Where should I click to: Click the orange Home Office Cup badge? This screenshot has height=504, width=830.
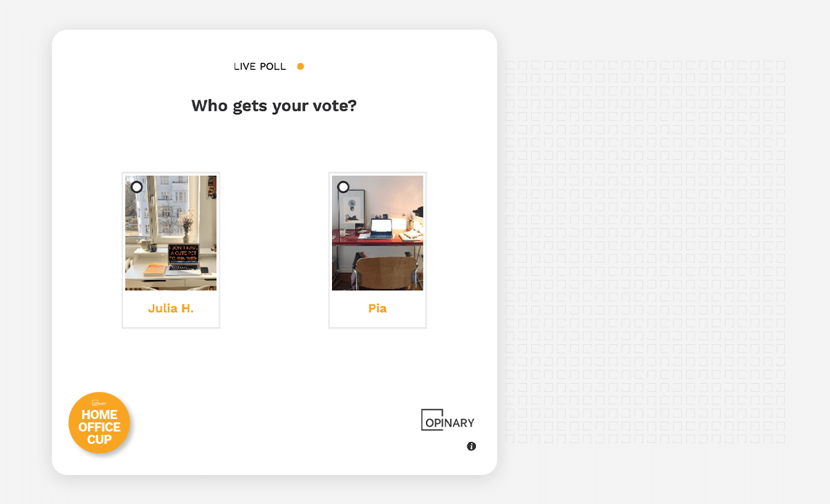pyautogui.click(x=100, y=423)
